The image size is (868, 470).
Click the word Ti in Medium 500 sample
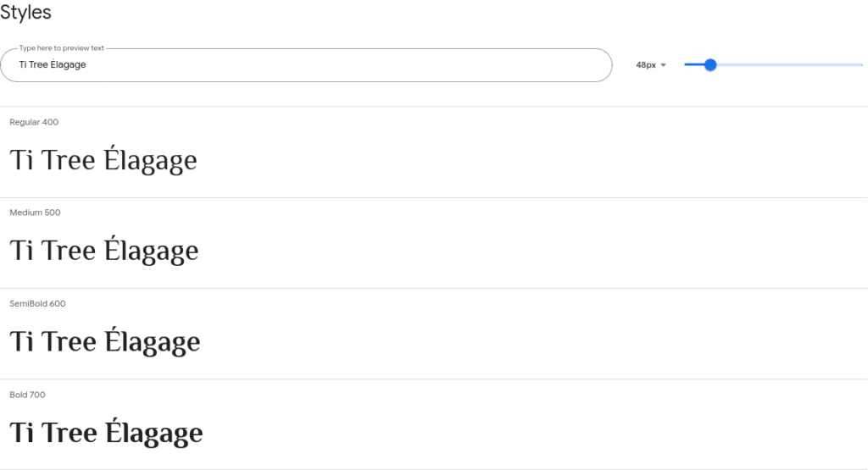pos(21,251)
